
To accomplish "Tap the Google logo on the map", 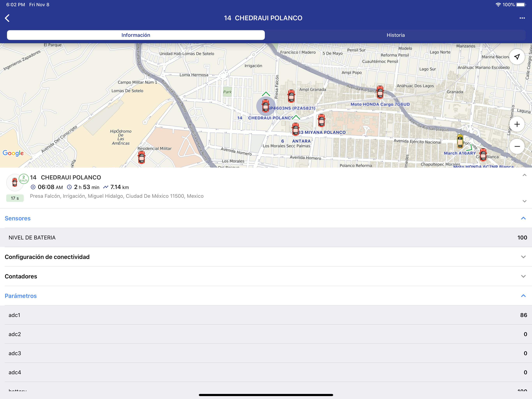I will pyautogui.click(x=13, y=153).
